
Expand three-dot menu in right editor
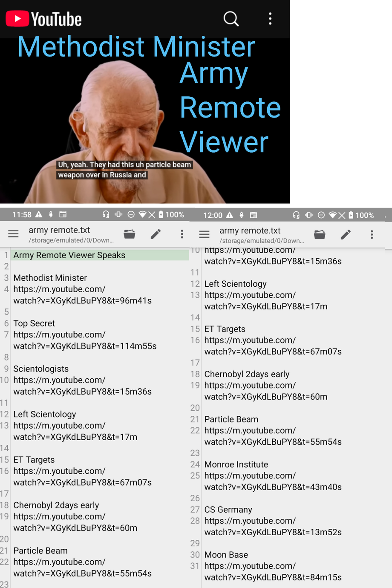point(372,234)
